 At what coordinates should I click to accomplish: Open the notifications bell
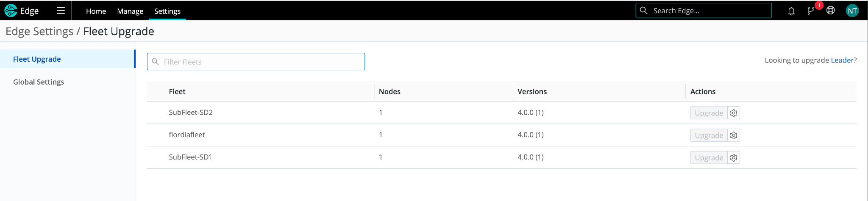[x=791, y=11]
